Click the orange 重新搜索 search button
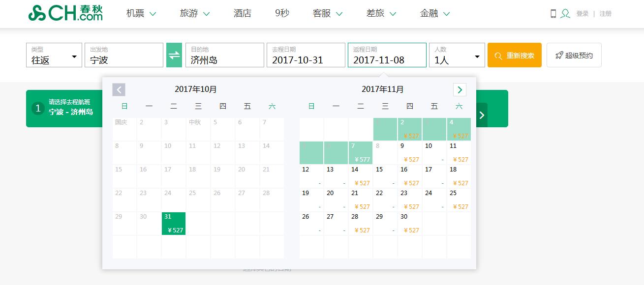Image resolution: width=644 pixels, height=285 pixels. pos(514,55)
